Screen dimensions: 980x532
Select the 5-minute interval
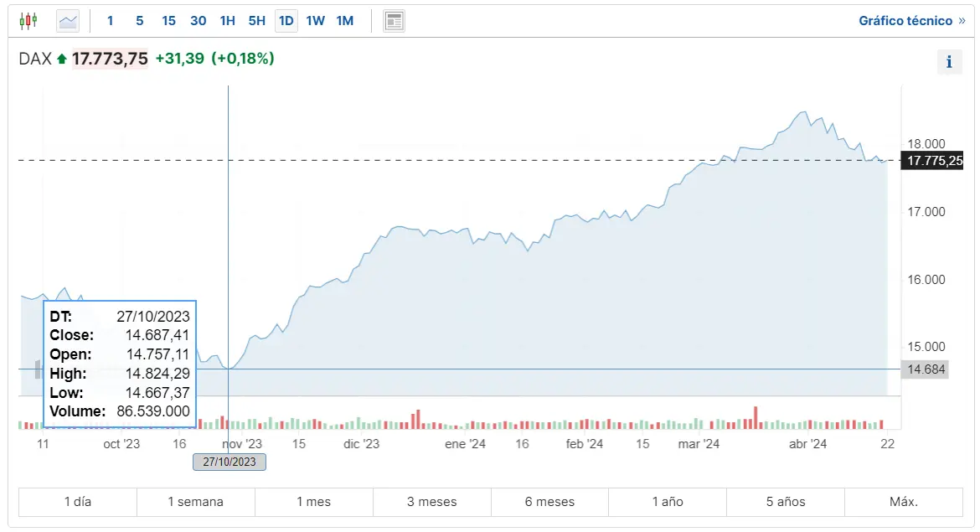click(139, 20)
